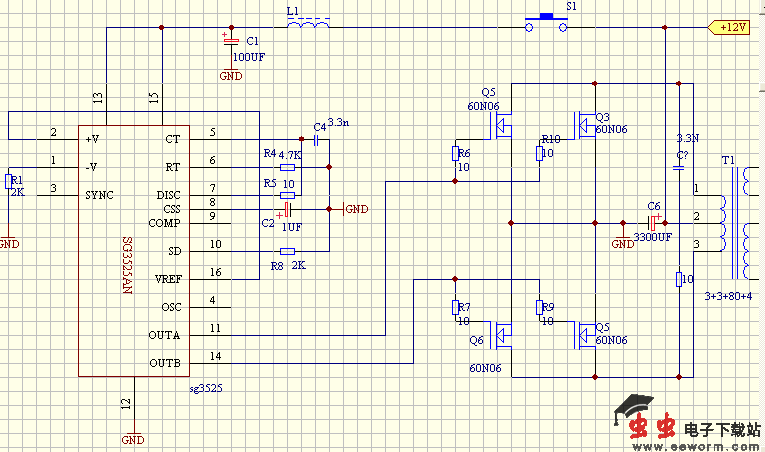Click the L1 inductor coil symbol
The width and height of the screenshot is (765, 452).
pyautogui.click(x=308, y=25)
